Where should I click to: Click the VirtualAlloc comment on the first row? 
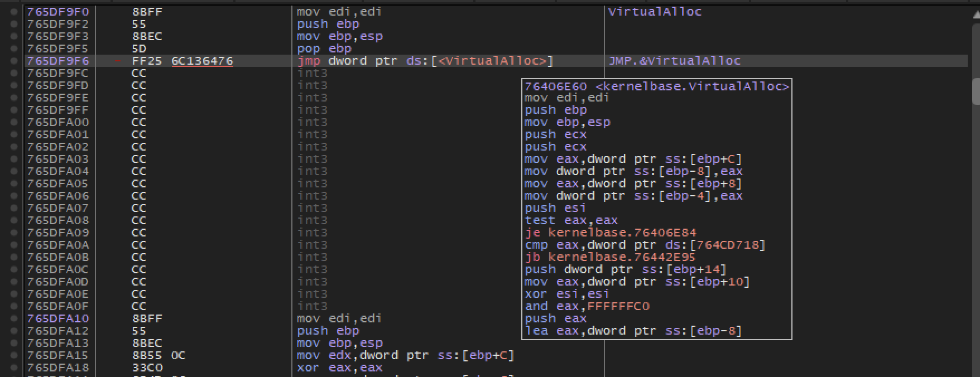655,12
